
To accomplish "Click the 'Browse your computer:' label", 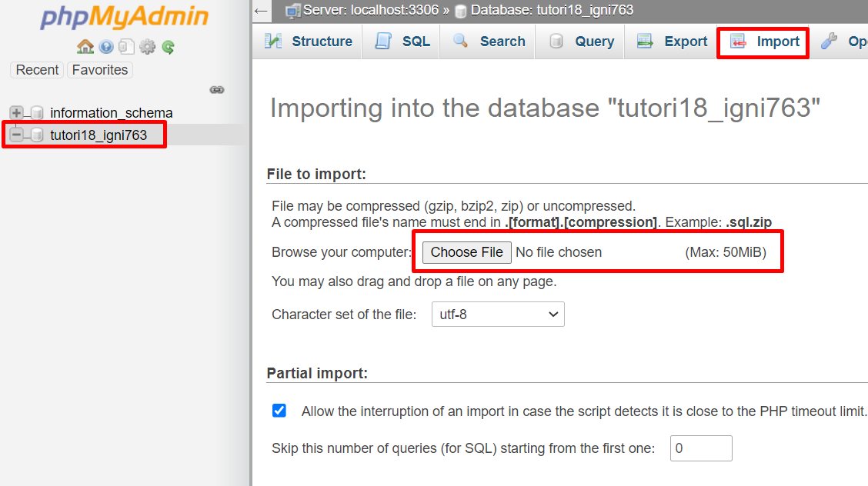I will 342,252.
